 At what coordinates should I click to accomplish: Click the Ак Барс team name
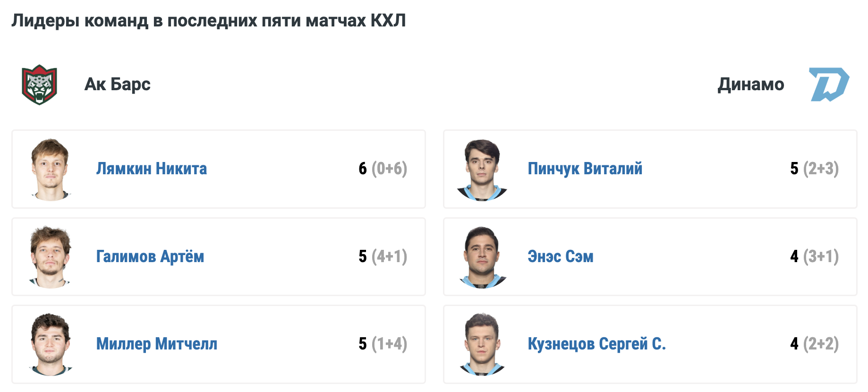[118, 85]
